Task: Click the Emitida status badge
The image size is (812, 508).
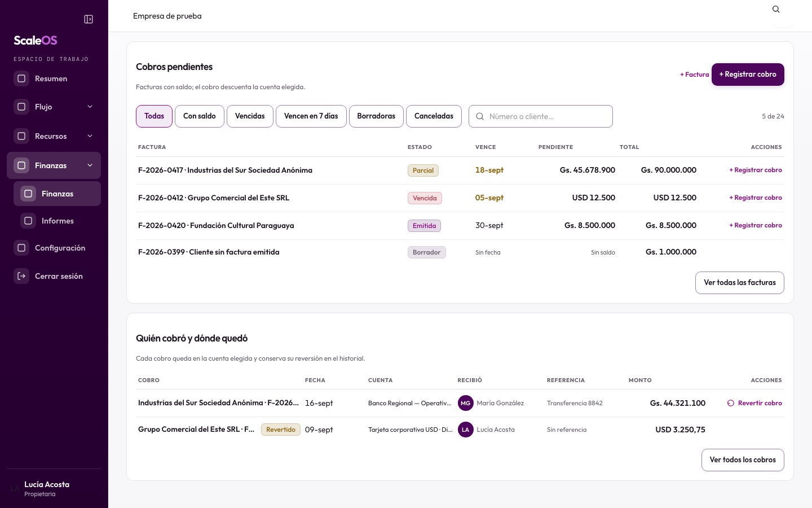Action: pos(424,226)
